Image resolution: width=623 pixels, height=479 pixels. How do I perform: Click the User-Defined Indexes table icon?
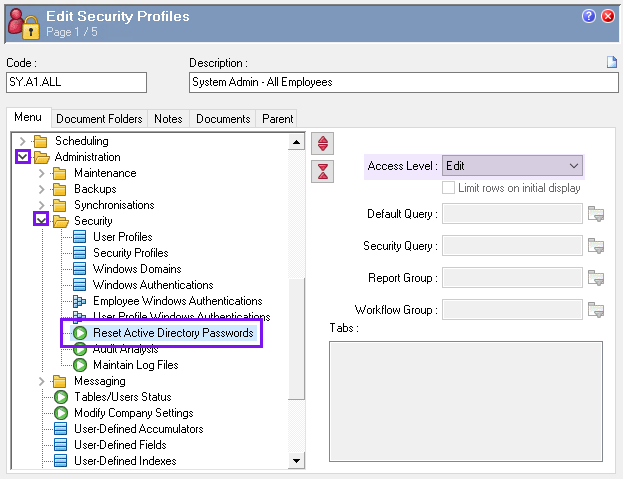(60, 461)
